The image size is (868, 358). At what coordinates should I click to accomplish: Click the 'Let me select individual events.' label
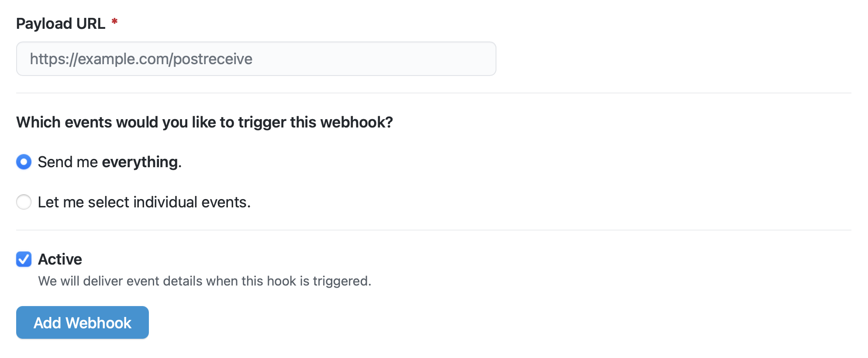(x=144, y=202)
